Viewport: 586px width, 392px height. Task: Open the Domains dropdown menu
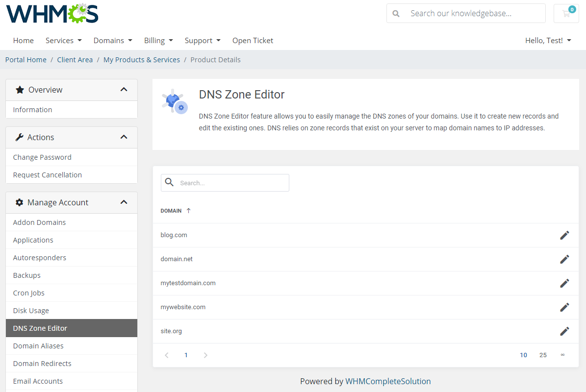(113, 40)
